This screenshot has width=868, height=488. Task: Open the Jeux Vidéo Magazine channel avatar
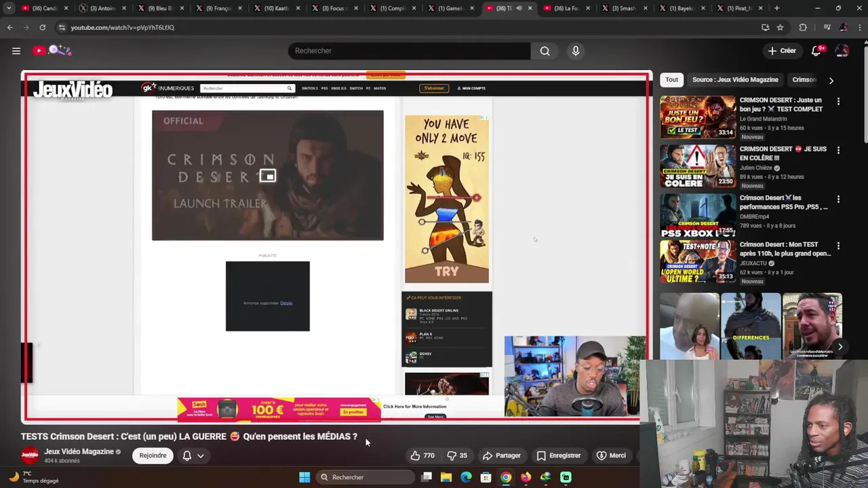29,455
